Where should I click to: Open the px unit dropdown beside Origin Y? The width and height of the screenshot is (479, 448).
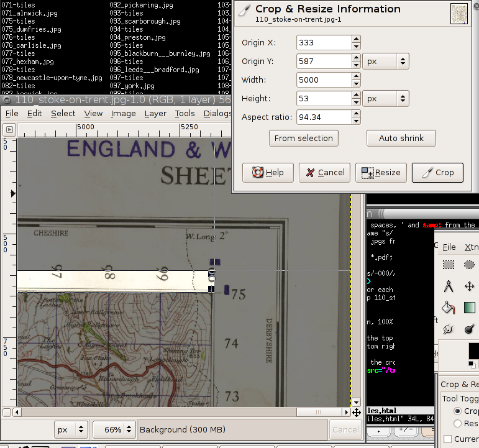click(x=386, y=61)
